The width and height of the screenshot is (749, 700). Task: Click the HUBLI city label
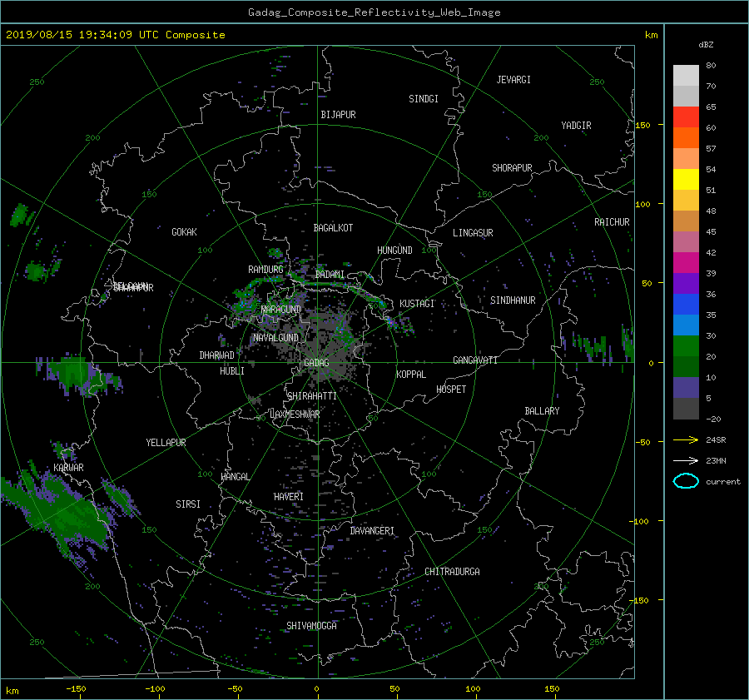click(x=232, y=371)
